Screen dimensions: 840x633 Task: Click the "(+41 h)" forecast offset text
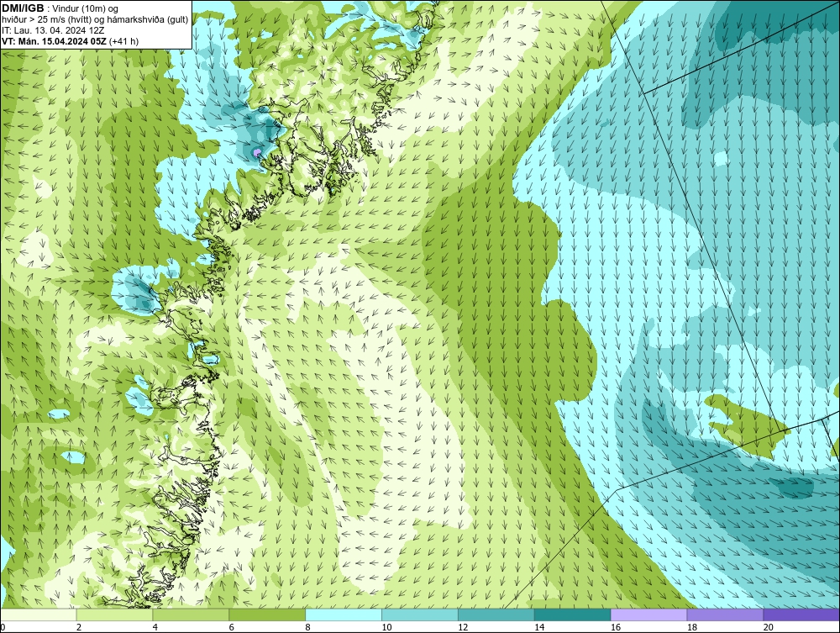(123, 40)
